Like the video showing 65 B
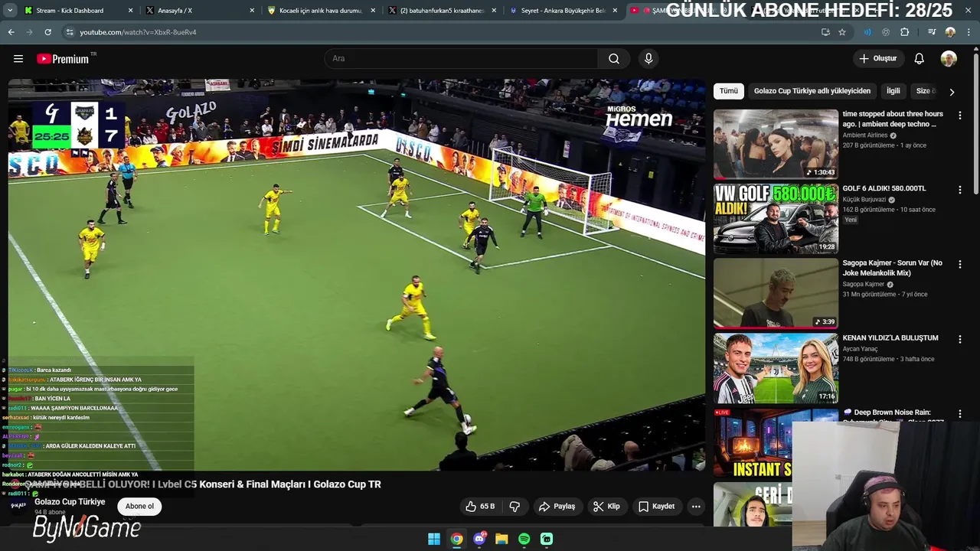The width and height of the screenshot is (980, 551). [x=480, y=507]
